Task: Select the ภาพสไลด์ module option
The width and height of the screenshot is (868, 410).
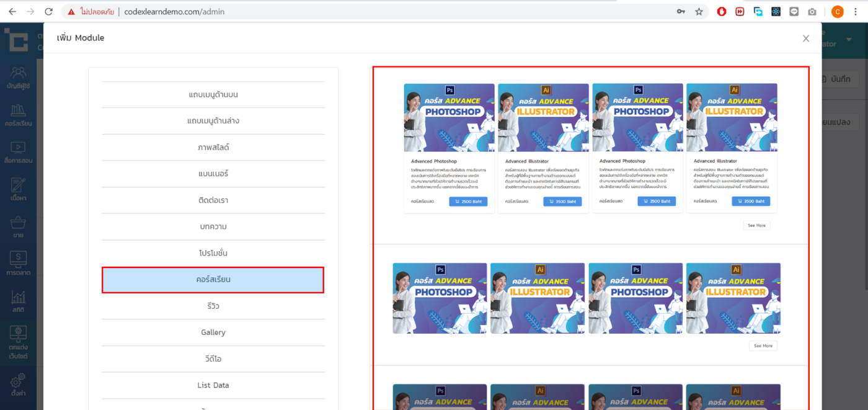Action: point(213,148)
